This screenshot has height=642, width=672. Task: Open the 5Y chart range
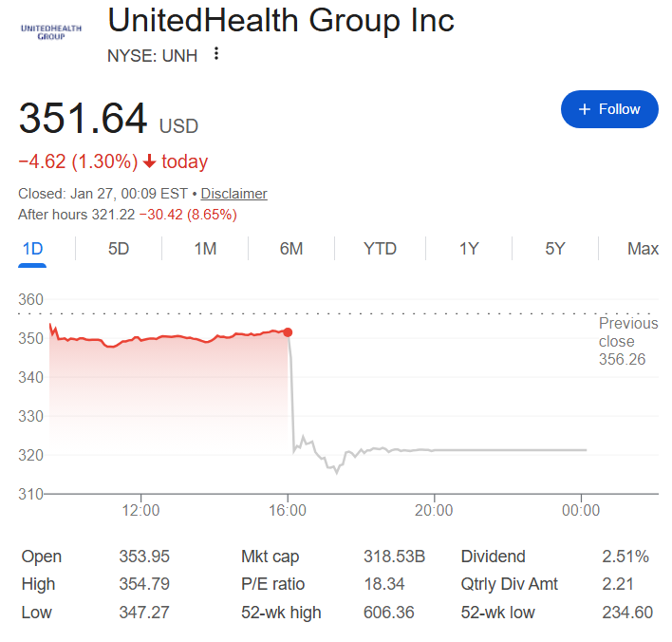[x=555, y=249]
